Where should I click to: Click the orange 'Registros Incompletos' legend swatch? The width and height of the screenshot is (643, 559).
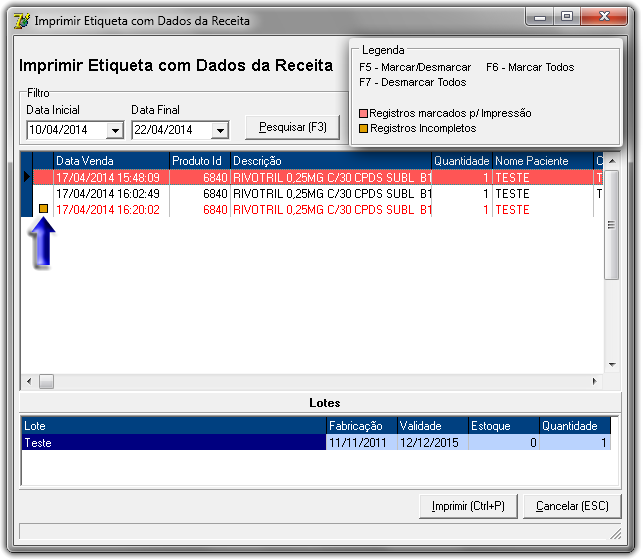(363, 128)
